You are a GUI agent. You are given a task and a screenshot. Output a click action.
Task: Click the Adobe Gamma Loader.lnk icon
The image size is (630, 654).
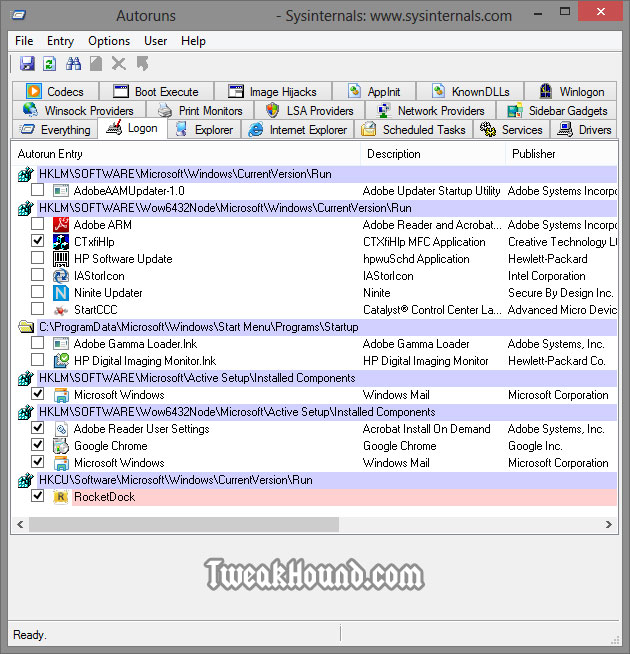pos(61,344)
